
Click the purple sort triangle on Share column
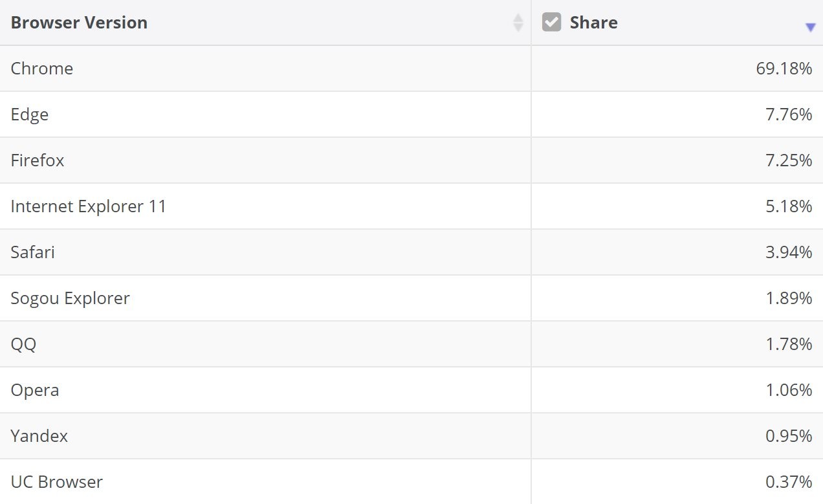(809, 27)
